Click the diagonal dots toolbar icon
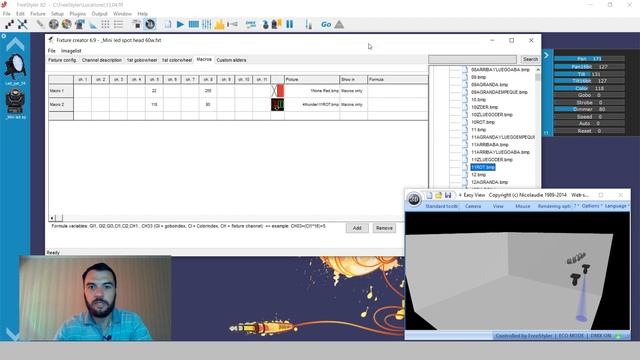 (9, 24)
